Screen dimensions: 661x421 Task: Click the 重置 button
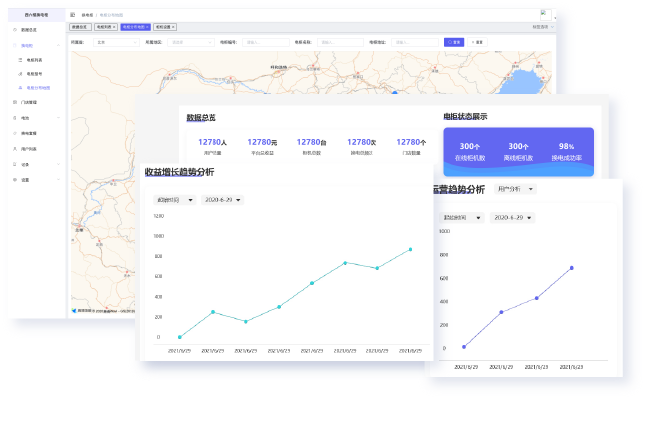click(x=477, y=42)
